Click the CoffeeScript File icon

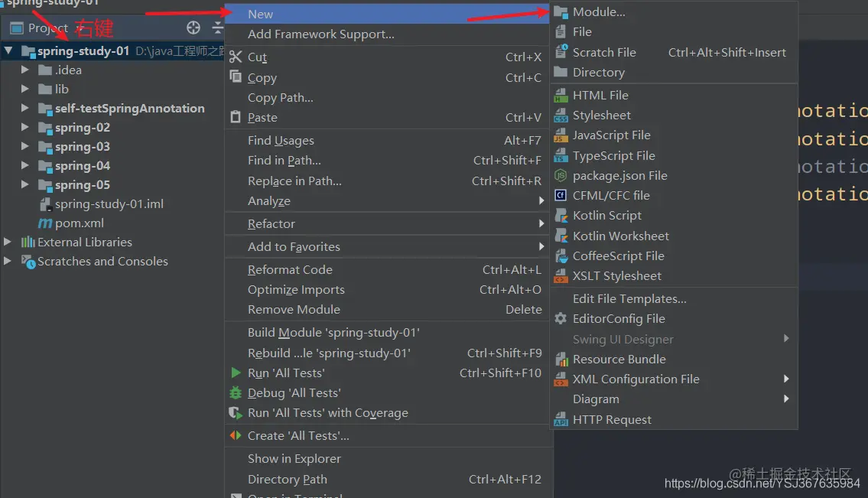point(561,256)
